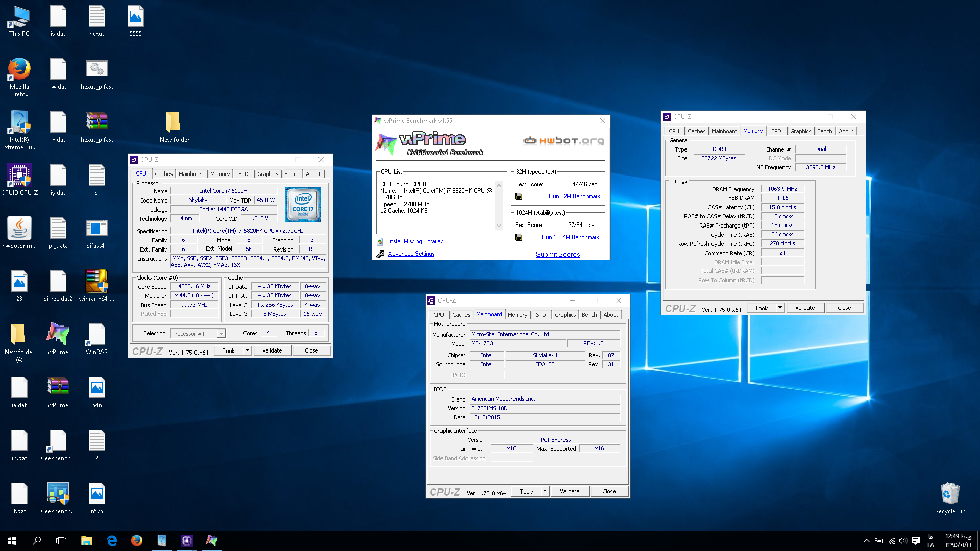Click the save icon next to Run 1024M Benchmark
This screenshot has height=551, width=980.
pyautogui.click(x=519, y=237)
